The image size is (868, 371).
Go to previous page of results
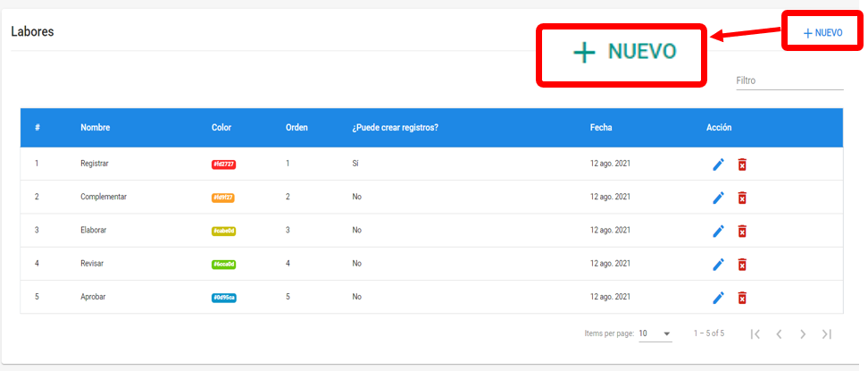pos(779,333)
